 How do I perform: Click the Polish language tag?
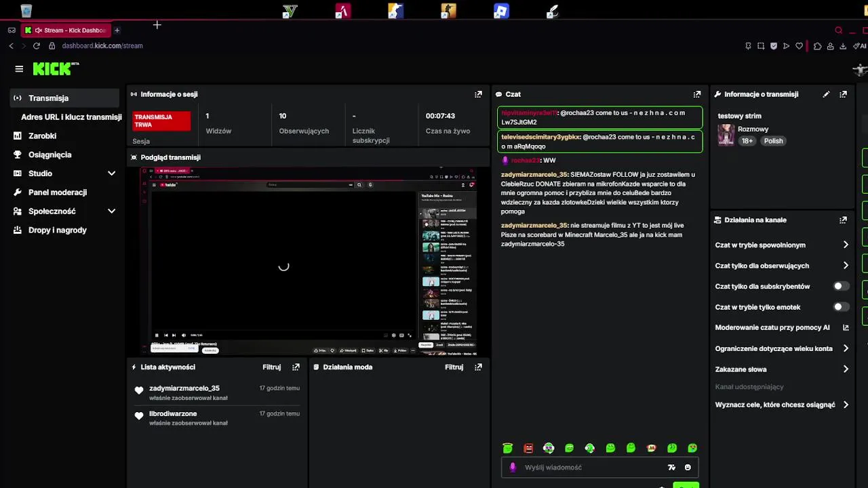[773, 141]
